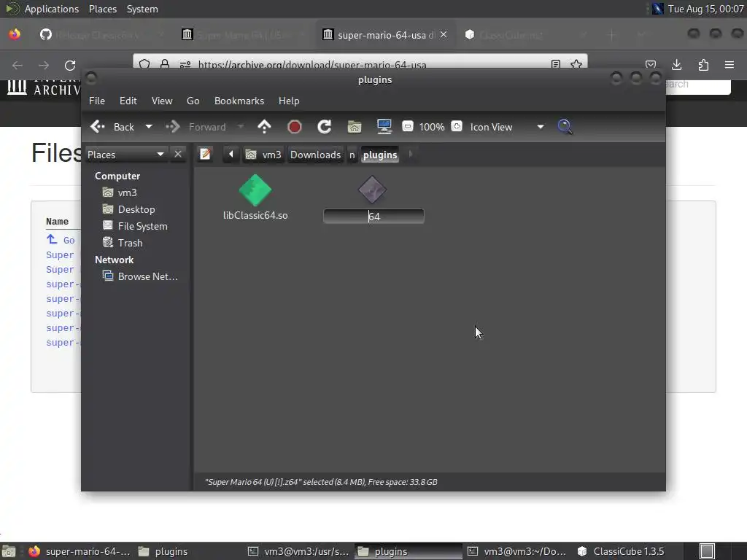Go back in file manager

(x=112, y=127)
